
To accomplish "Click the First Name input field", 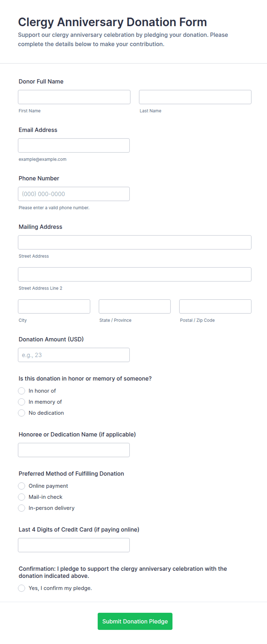I will (x=74, y=97).
